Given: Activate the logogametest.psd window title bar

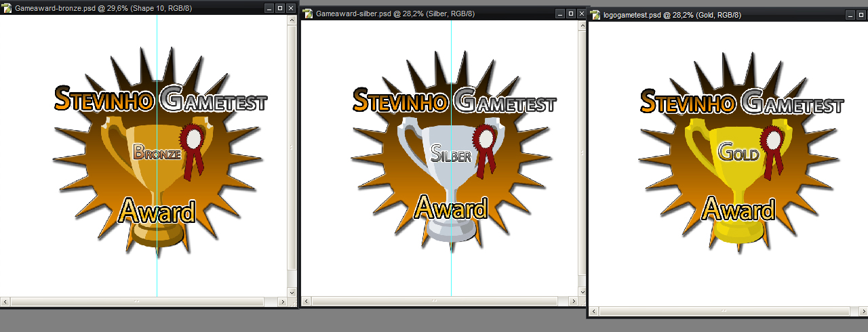Looking at the screenshot, I should [746, 15].
